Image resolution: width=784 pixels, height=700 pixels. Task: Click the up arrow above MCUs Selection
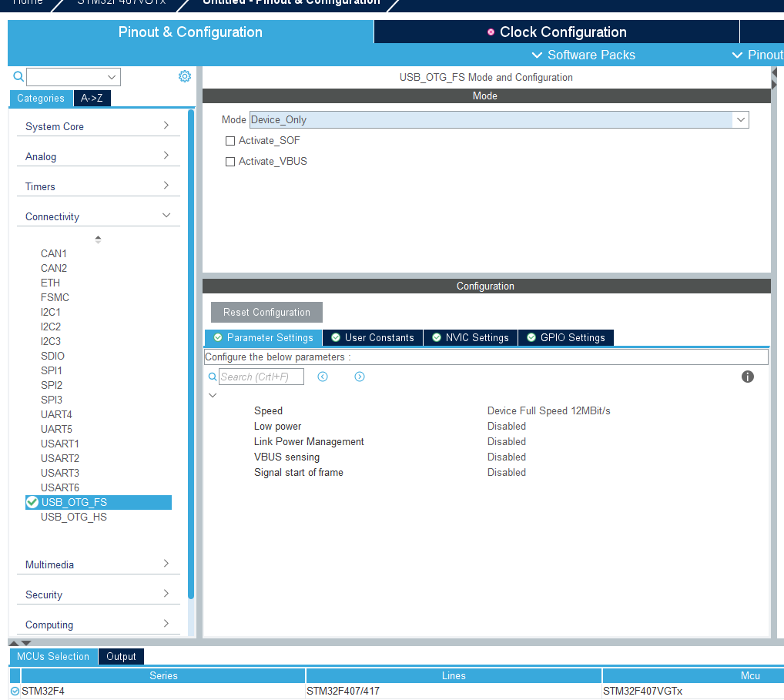(14, 643)
